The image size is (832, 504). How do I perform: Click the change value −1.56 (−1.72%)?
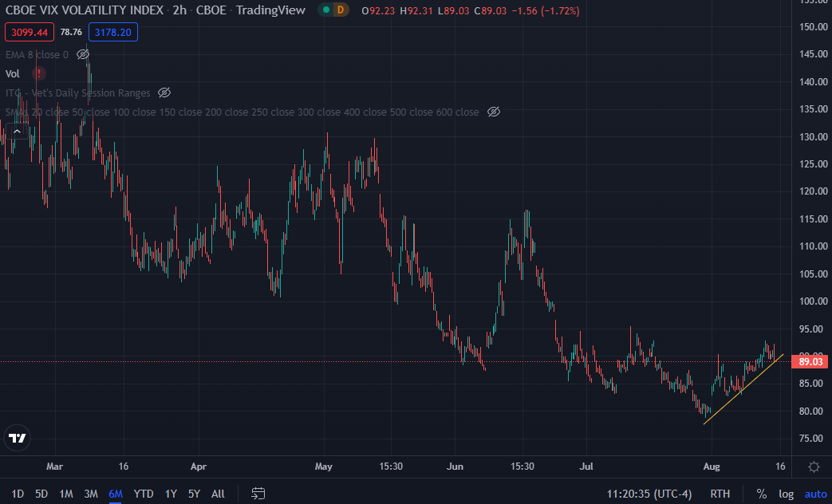pos(546,10)
